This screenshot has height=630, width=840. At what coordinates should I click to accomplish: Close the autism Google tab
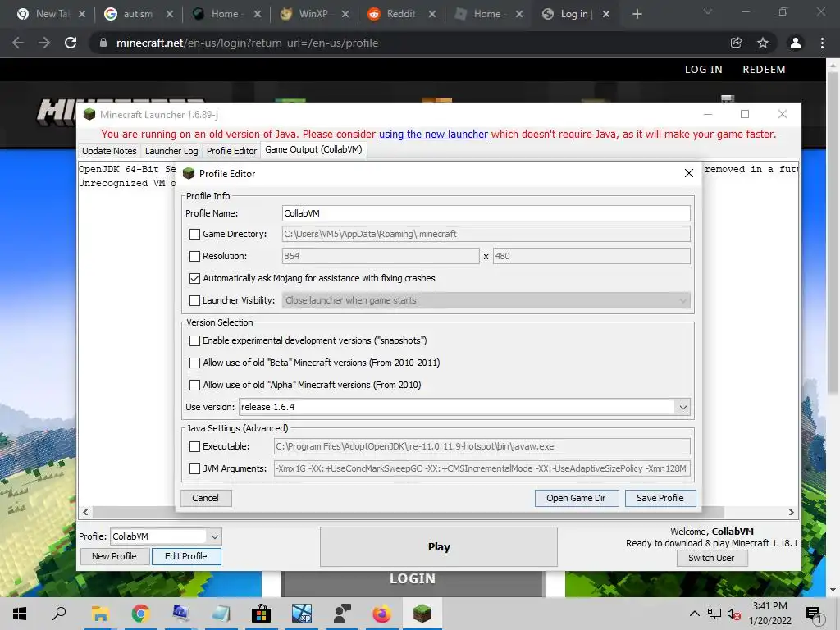[x=169, y=14]
